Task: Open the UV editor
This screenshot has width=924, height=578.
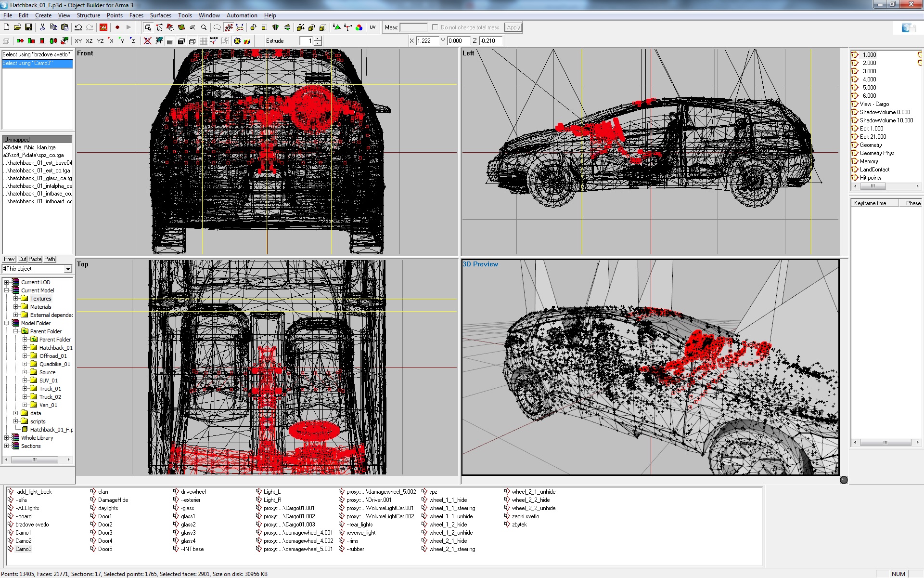Action: 372,27
